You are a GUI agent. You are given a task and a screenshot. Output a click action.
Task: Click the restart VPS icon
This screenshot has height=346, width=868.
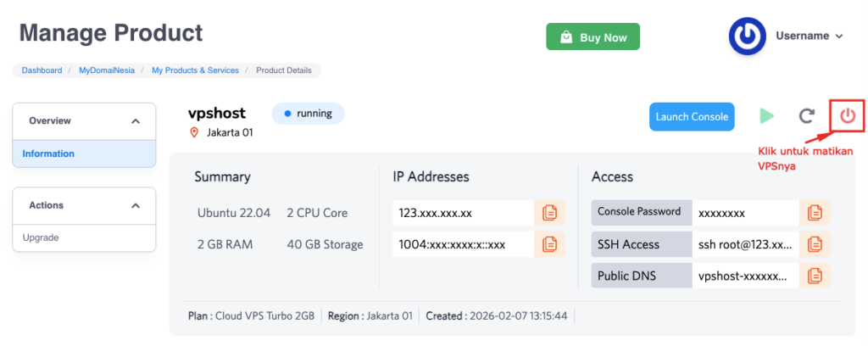807,116
